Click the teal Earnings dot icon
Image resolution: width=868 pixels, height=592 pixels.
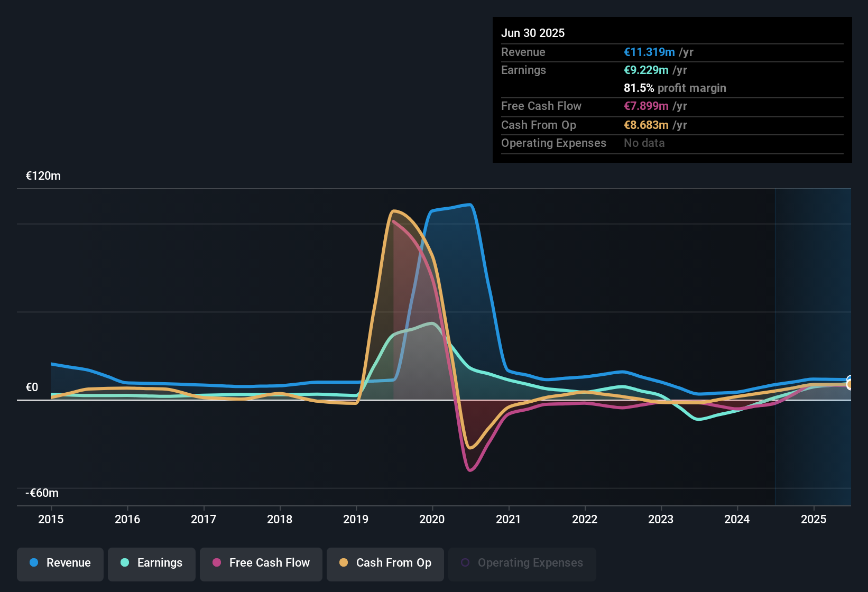pyautogui.click(x=125, y=563)
